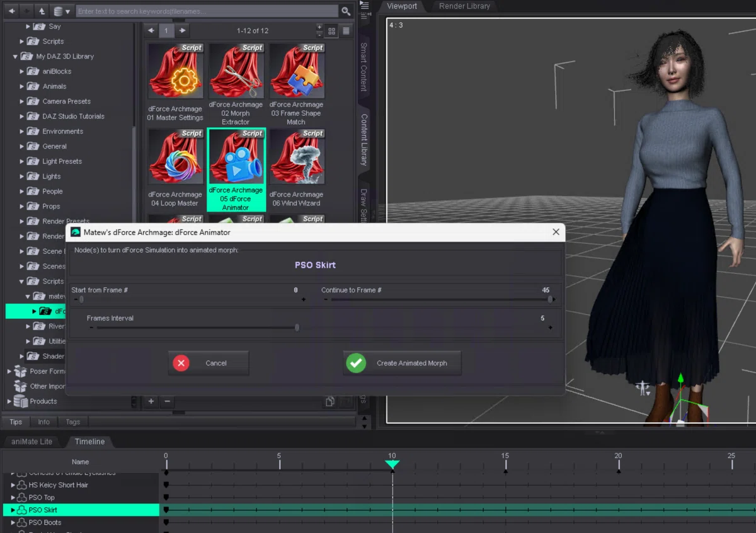Click frame 15 keyframe marker on timeline
This screenshot has width=756, height=533.
[505, 471]
